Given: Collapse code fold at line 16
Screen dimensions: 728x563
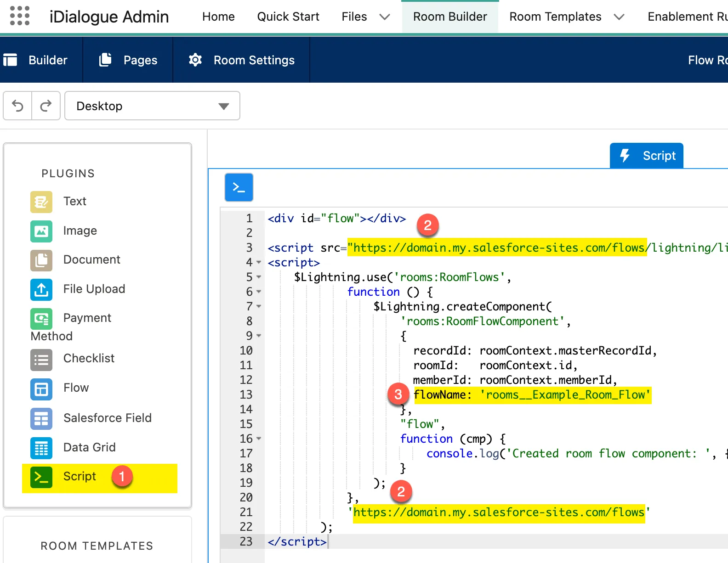Looking at the screenshot, I should [x=259, y=439].
